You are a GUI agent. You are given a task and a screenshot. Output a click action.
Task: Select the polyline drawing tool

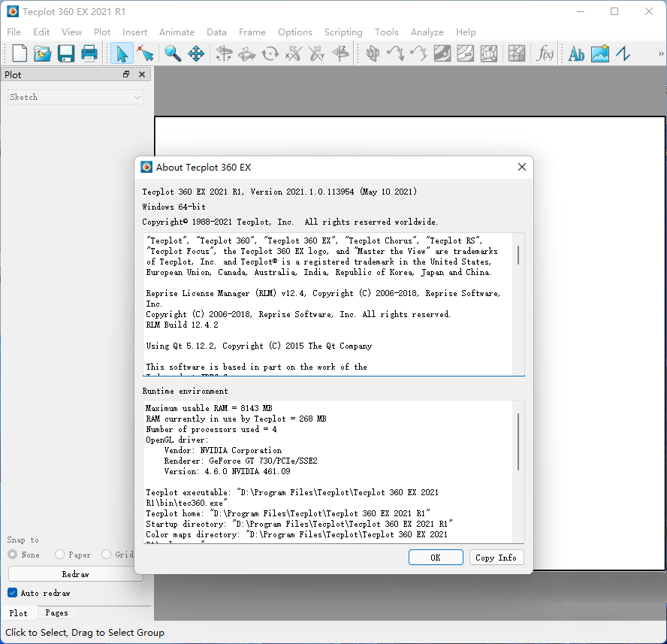623,53
